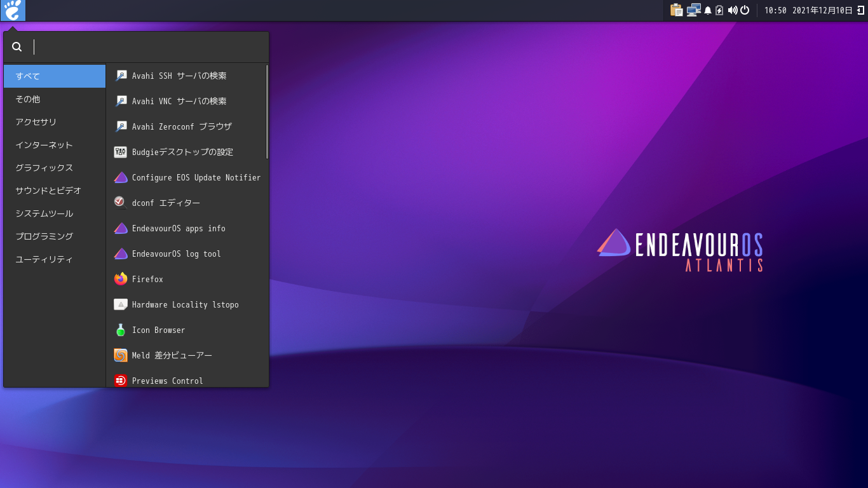The height and width of the screenshot is (488, 868).
Task: Click the Firefox icon
Action: click(x=121, y=279)
